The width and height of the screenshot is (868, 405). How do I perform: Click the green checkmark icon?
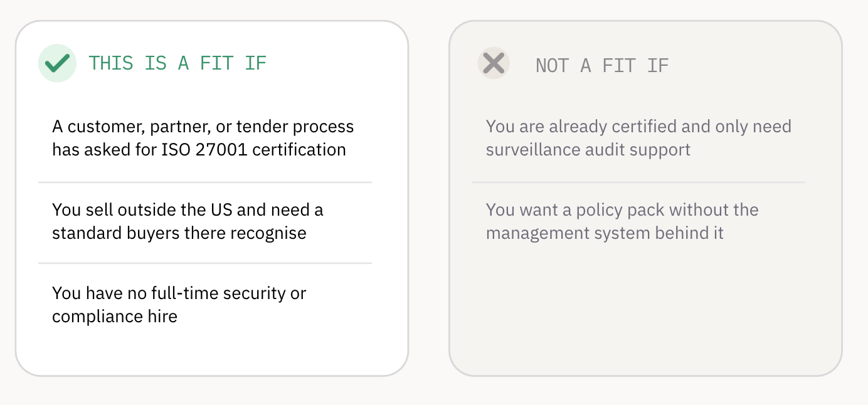tap(57, 63)
